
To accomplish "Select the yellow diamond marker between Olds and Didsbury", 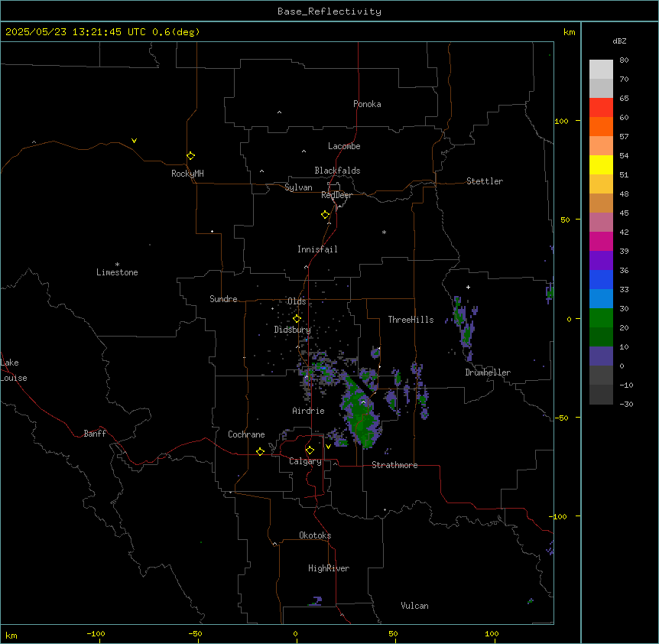I will [297, 319].
